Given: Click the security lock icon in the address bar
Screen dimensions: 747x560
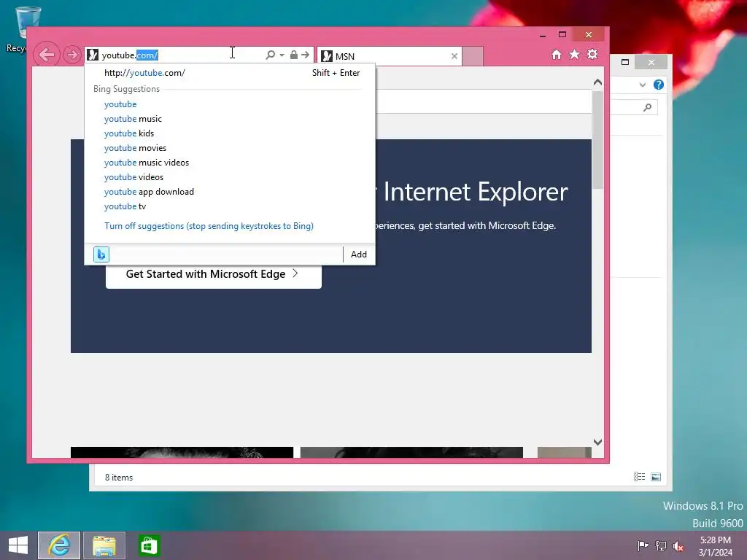Looking at the screenshot, I should 294,55.
